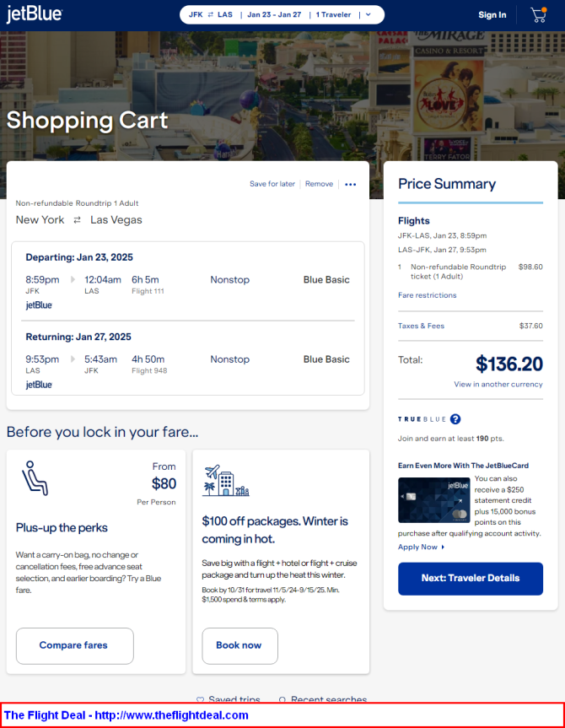Click the seat icon in perks card
565x728 pixels.
(35, 478)
